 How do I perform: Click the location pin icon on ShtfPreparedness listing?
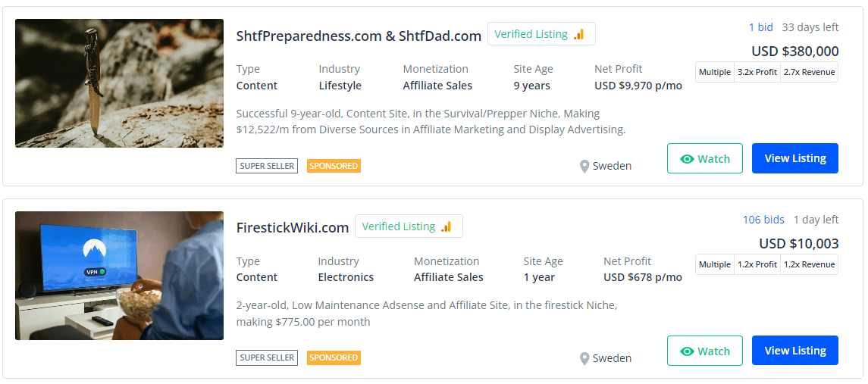[584, 166]
